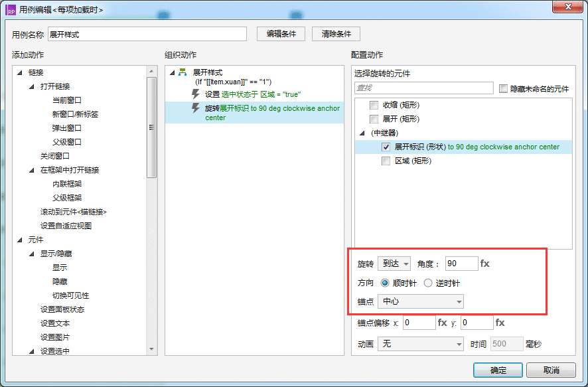588x387 pixels.
Task: Click the lightning icon of 设置 选中状态于 区域 action
Action: coord(195,94)
